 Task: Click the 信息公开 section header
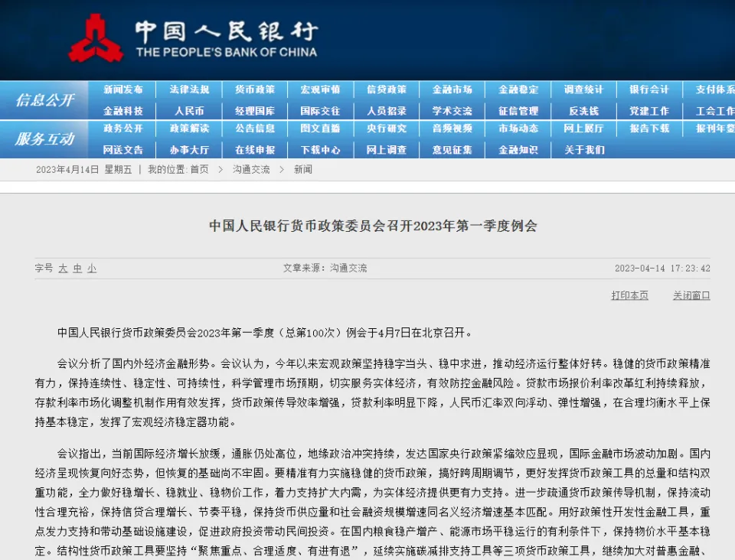point(45,100)
